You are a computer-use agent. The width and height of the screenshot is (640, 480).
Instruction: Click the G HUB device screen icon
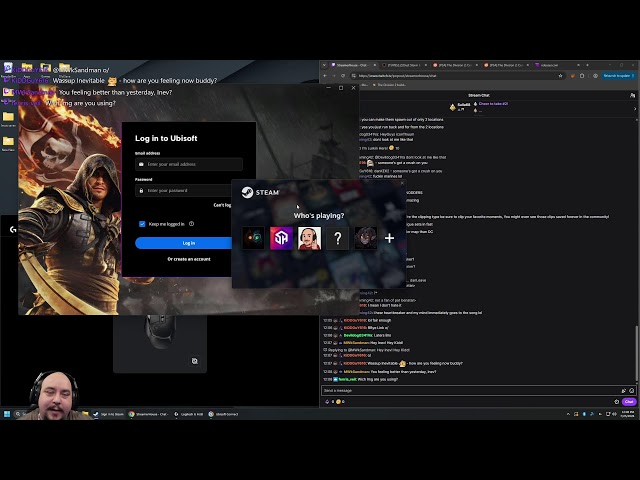(195, 361)
